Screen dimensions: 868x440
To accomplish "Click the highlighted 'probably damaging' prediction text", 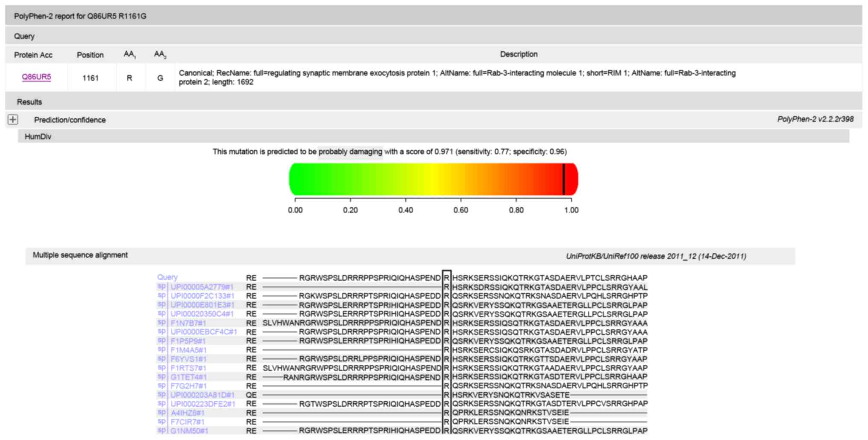I will 350,152.
